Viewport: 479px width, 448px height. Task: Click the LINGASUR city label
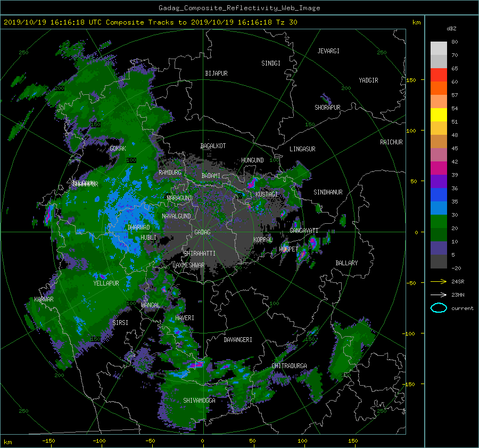302,149
